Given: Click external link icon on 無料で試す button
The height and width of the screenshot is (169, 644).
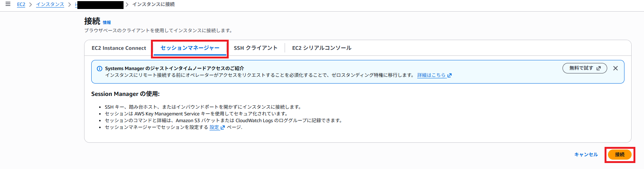Looking at the screenshot, I should [599, 68].
